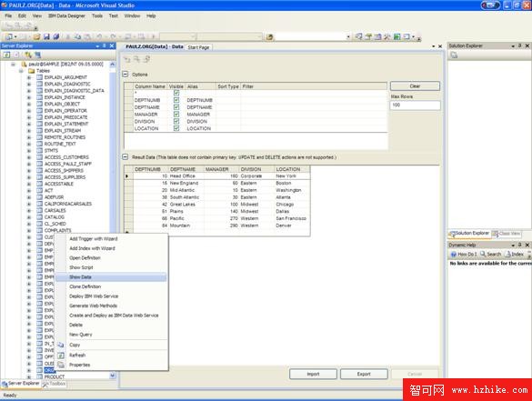
Task: Switch to the Class View tab
Action: point(507,234)
